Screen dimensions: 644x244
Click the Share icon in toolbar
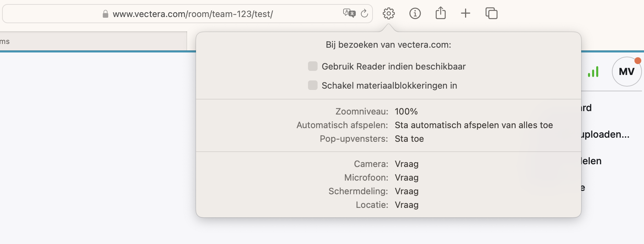click(440, 13)
